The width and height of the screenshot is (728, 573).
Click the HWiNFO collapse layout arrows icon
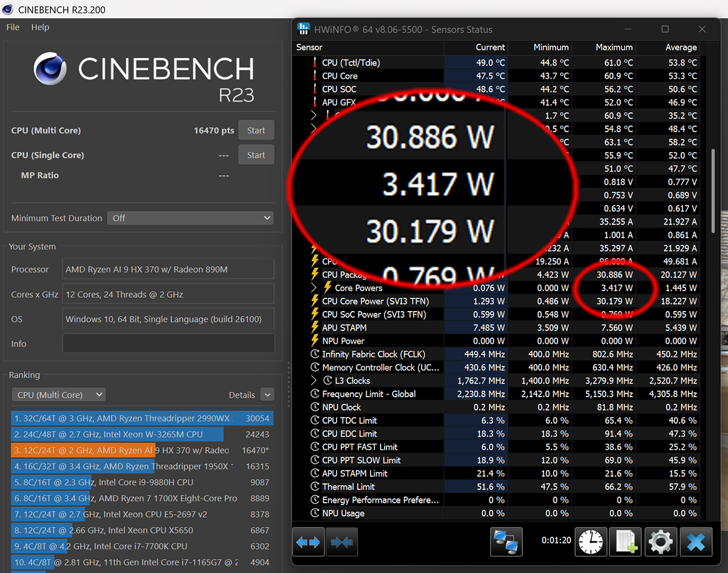point(342,543)
